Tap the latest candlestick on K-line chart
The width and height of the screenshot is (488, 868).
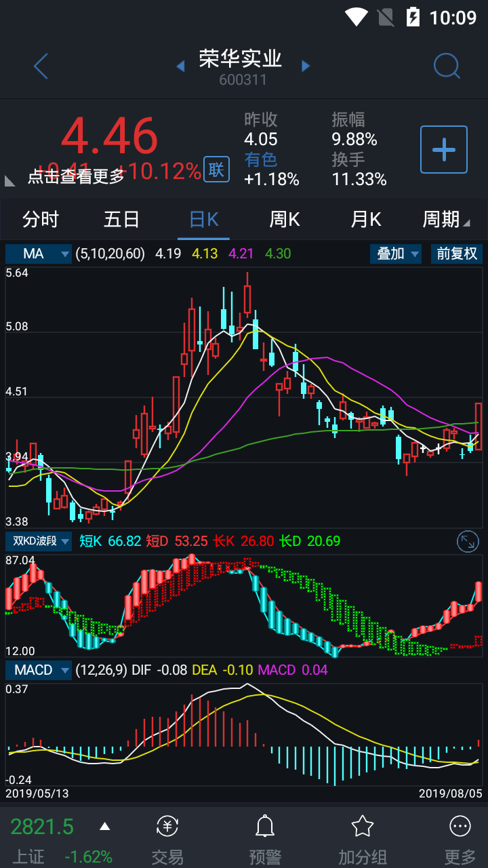(x=479, y=426)
